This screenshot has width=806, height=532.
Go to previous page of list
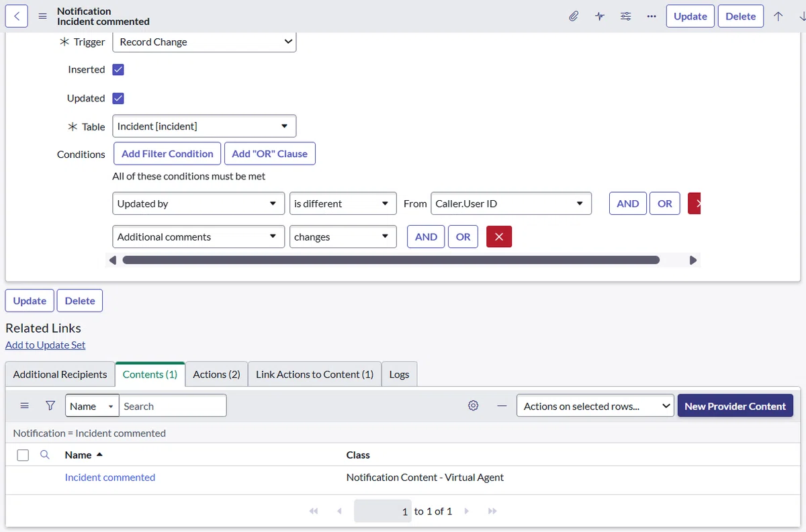click(x=339, y=511)
